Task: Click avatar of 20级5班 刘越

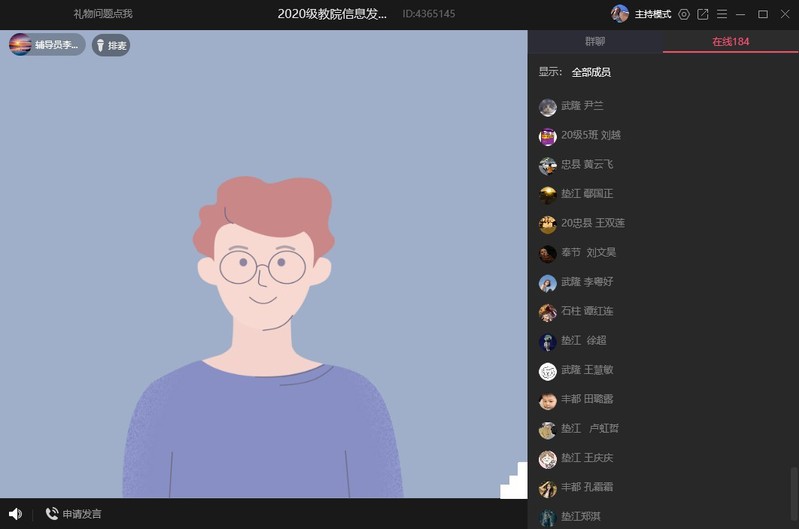Action: 547,136
